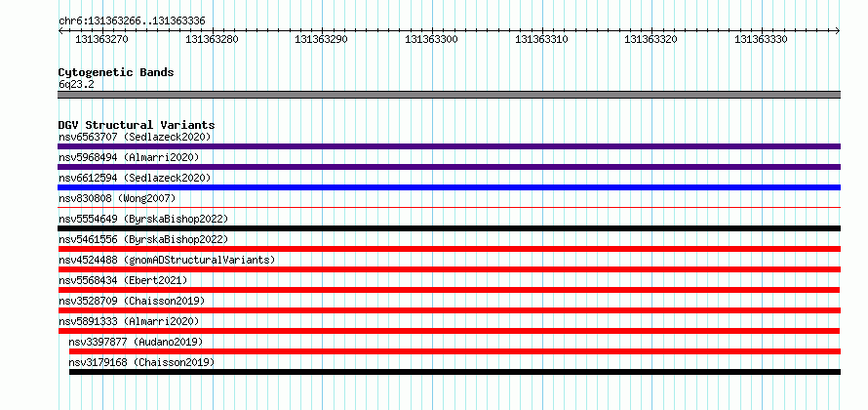Click ruler position 131363300
This screenshot has height=410, width=868.
click(x=431, y=39)
